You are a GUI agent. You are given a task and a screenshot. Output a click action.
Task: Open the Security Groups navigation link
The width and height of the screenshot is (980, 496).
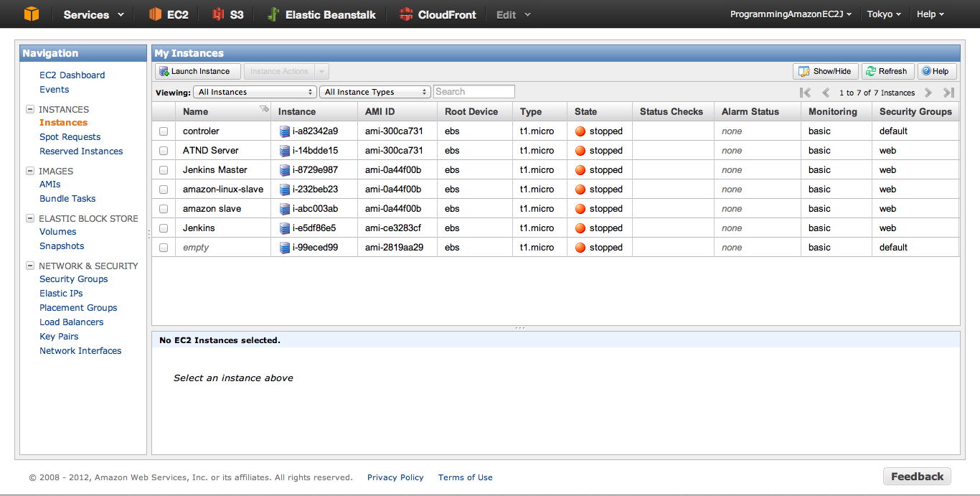pos(73,279)
